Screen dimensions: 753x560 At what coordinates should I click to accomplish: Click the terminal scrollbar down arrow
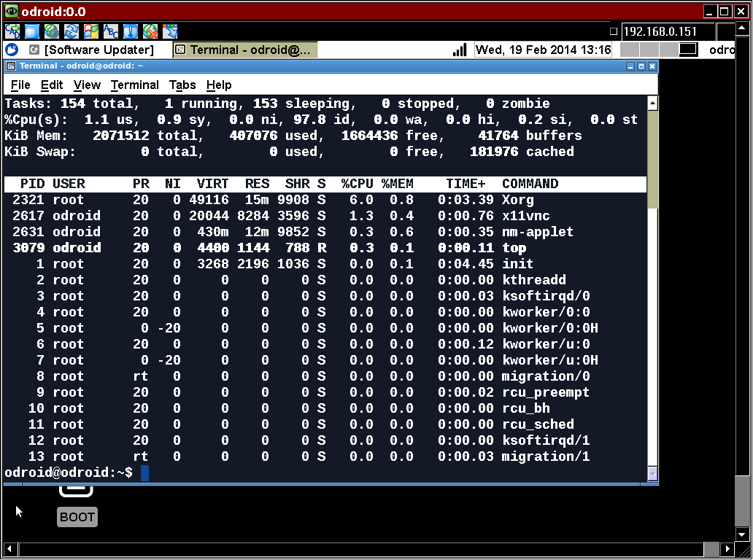coord(652,474)
